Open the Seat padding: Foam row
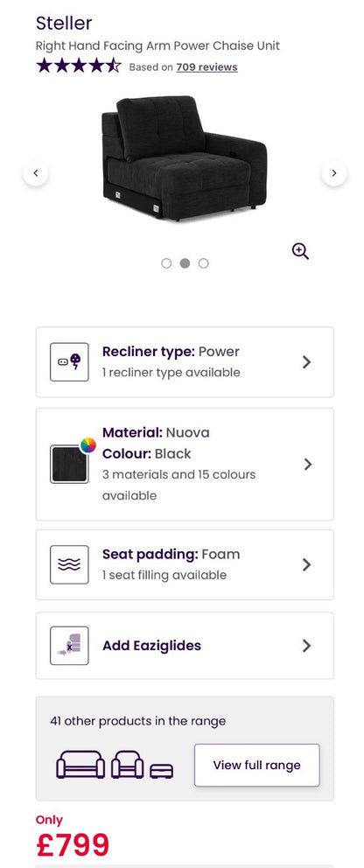Viewport: 364px width, 868px height. point(185,564)
